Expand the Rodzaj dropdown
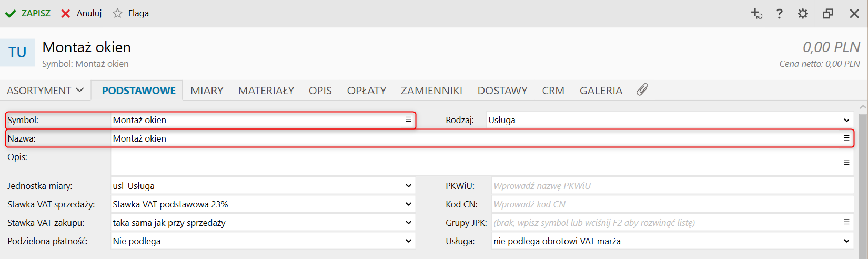 [846, 121]
